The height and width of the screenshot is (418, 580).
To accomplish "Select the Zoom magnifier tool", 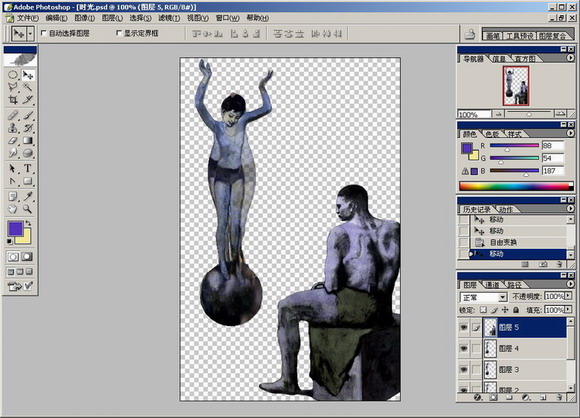I will coord(28,209).
